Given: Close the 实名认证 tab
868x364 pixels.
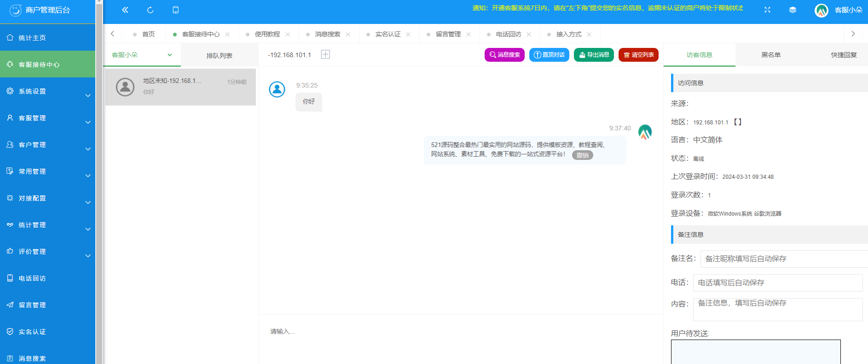Looking at the screenshot, I should (x=408, y=35).
